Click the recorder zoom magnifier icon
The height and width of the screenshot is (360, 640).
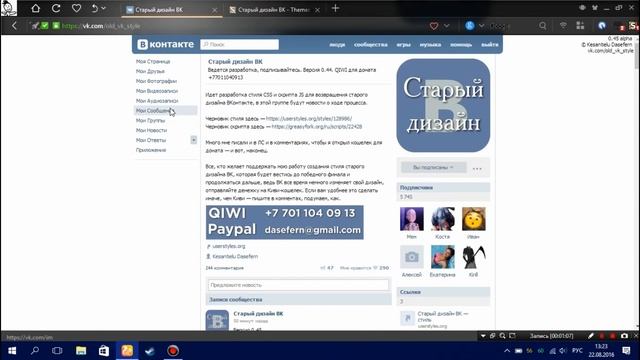502,336
